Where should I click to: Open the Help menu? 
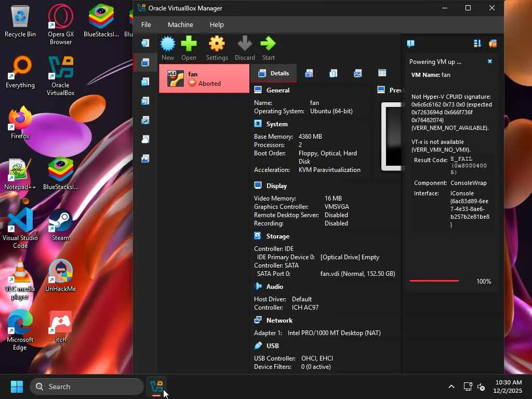pyautogui.click(x=217, y=25)
